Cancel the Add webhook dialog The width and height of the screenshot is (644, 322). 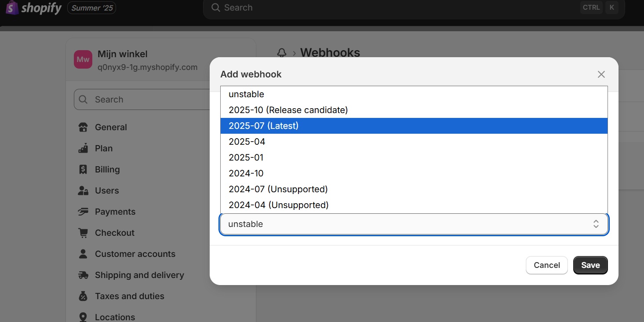546,265
